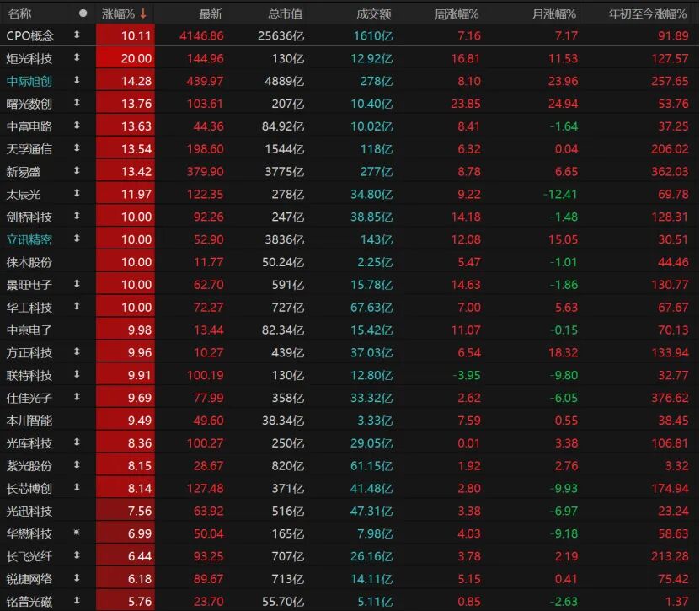Click the marker icon next to 立讯精密
700x611 pixels.
[x=77, y=239]
